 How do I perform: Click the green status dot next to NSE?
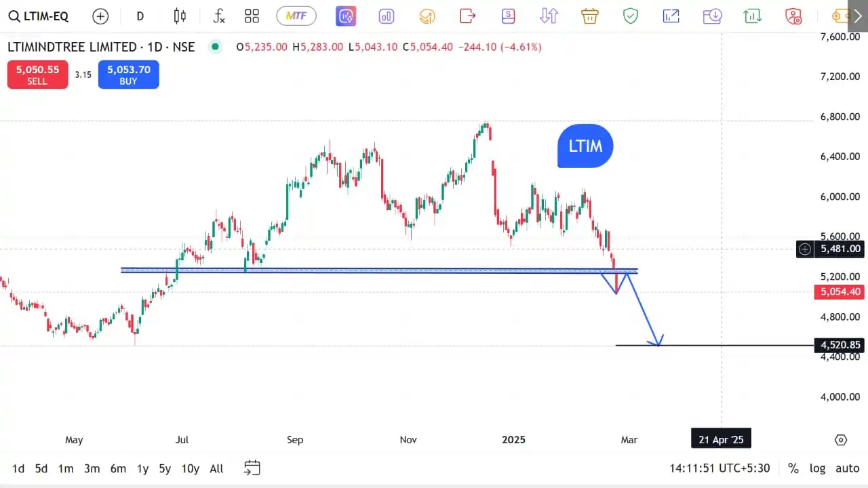click(215, 47)
